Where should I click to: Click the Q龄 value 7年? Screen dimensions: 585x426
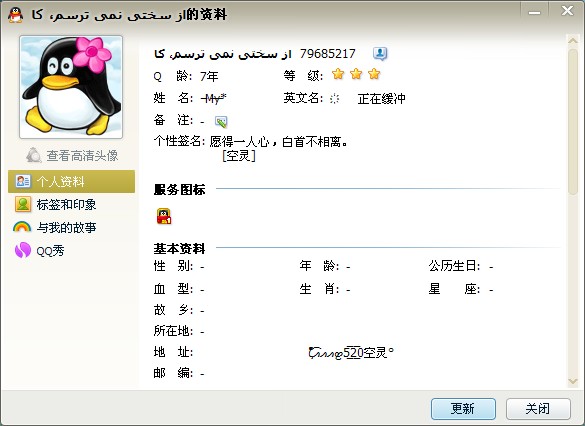click(x=209, y=76)
